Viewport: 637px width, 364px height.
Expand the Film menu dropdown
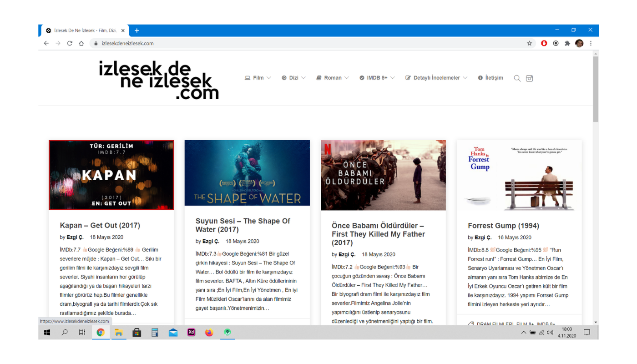258,78
